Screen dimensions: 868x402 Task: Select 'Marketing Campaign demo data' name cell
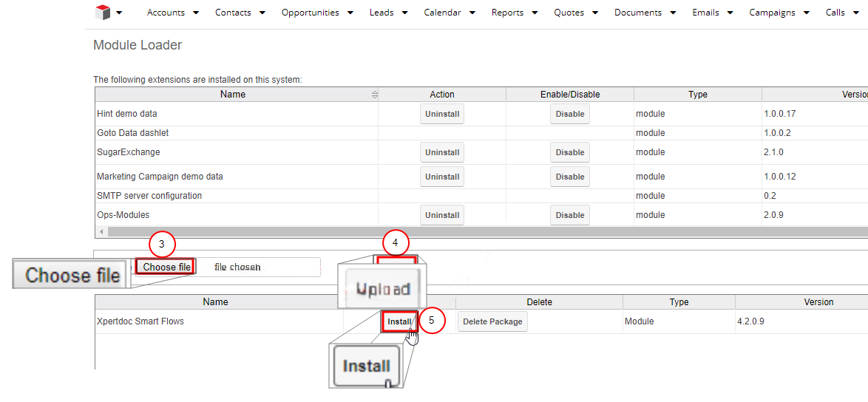[x=160, y=177]
